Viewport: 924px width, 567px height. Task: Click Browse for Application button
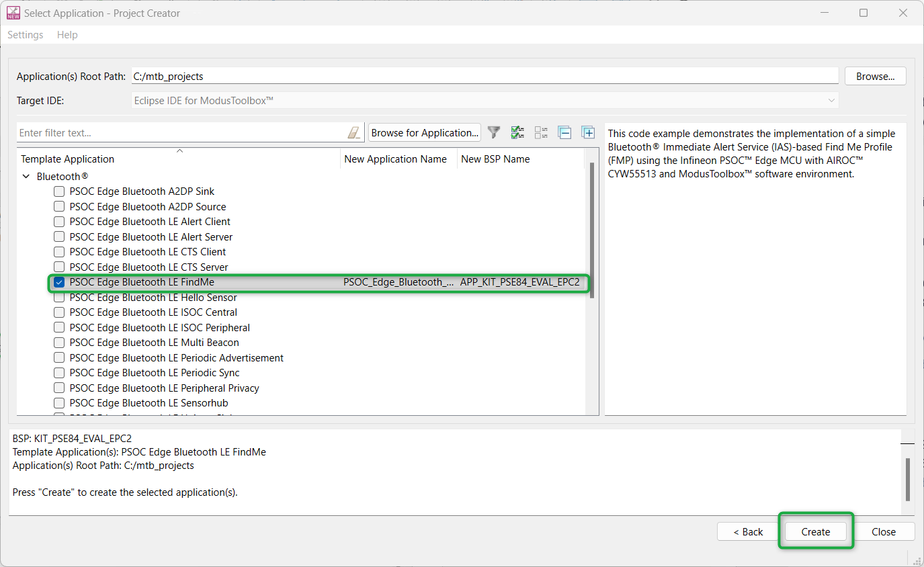425,133
